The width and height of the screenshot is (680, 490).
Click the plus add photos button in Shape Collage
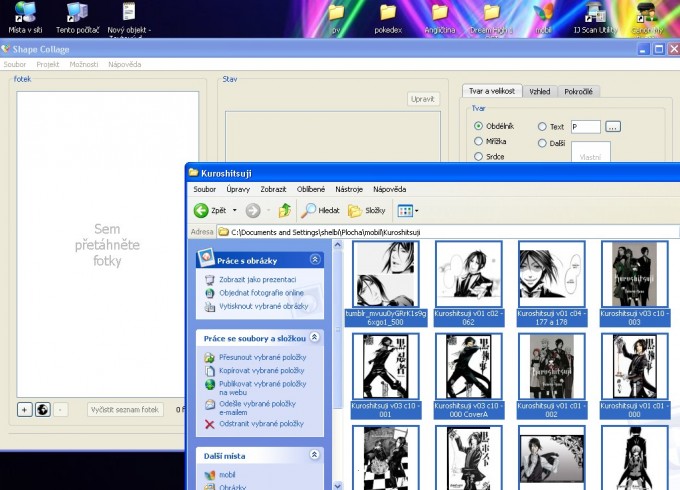coord(25,410)
